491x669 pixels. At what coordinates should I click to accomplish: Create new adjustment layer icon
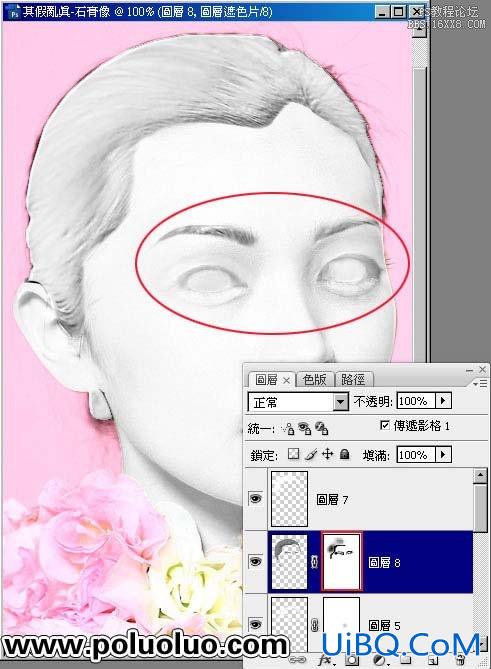379,660
